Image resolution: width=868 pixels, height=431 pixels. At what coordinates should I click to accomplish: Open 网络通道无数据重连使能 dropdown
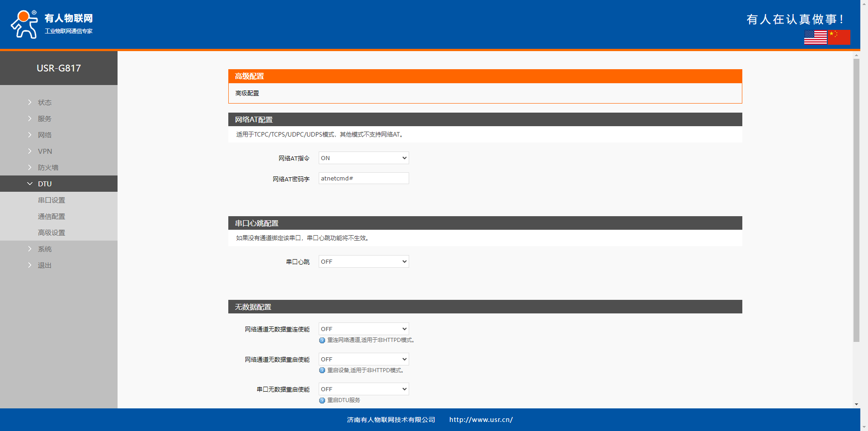tap(363, 329)
